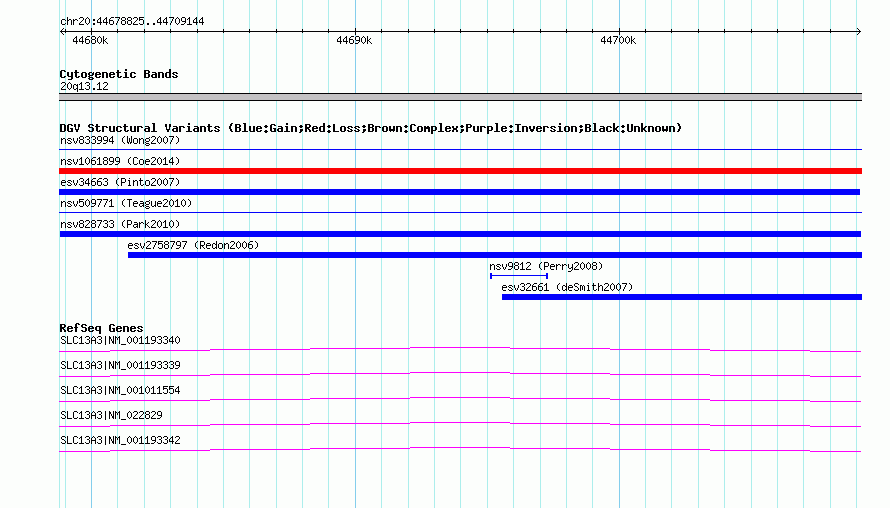Screen dimensions: 890x508
Task: Click the nsv9812 (Perry2008) label
Action: point(546,266)
